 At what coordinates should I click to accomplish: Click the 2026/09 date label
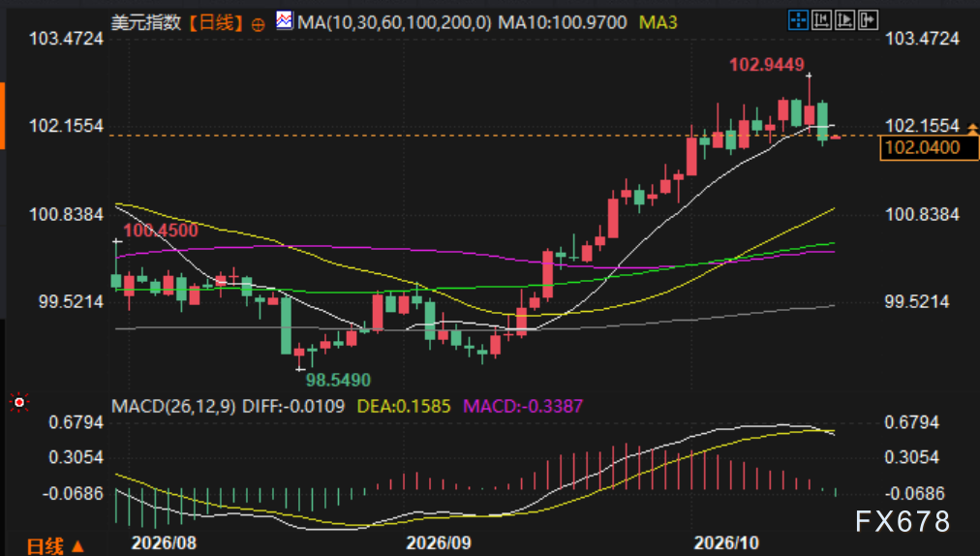[x=439, y=542]
